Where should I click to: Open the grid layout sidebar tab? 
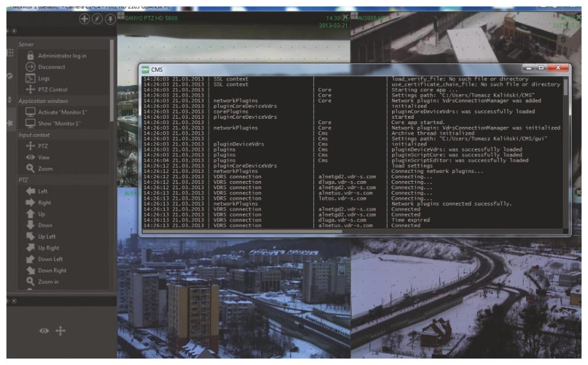9,53
